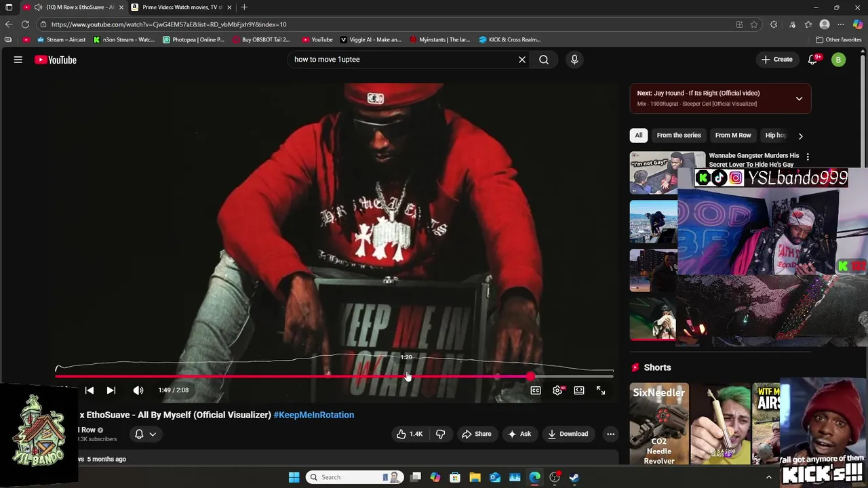Open the Stream – Aircast bookmark
This screenshot has height=488, width=868.
(61, 40)
